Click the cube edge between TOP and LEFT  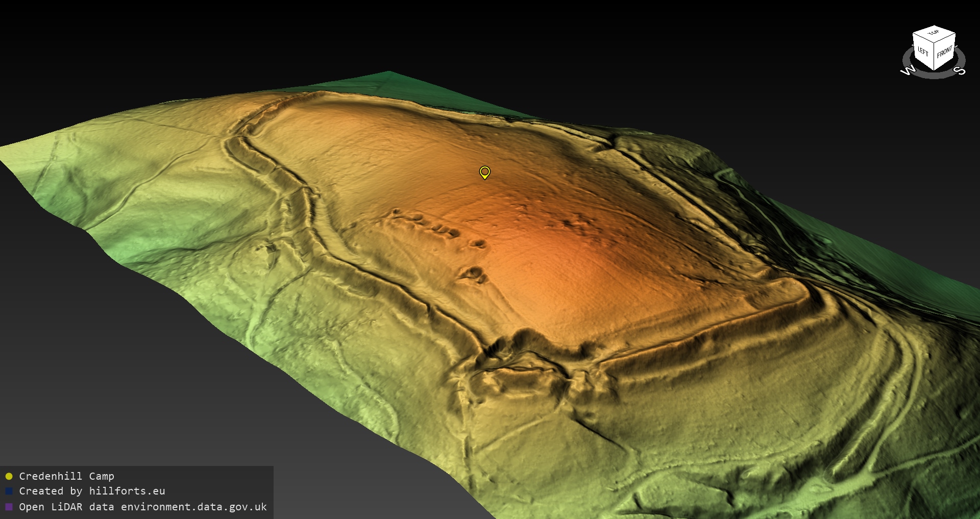coord(923,37)
